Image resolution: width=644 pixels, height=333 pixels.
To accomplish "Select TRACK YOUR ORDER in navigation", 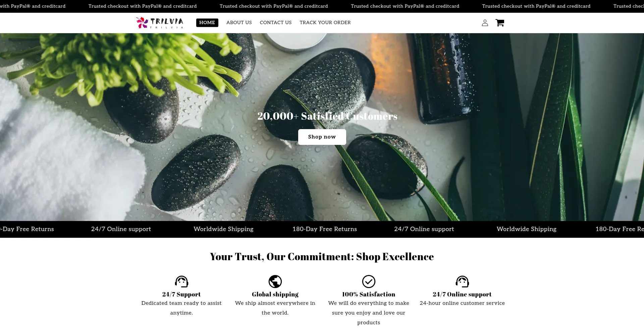I will 325,22.
